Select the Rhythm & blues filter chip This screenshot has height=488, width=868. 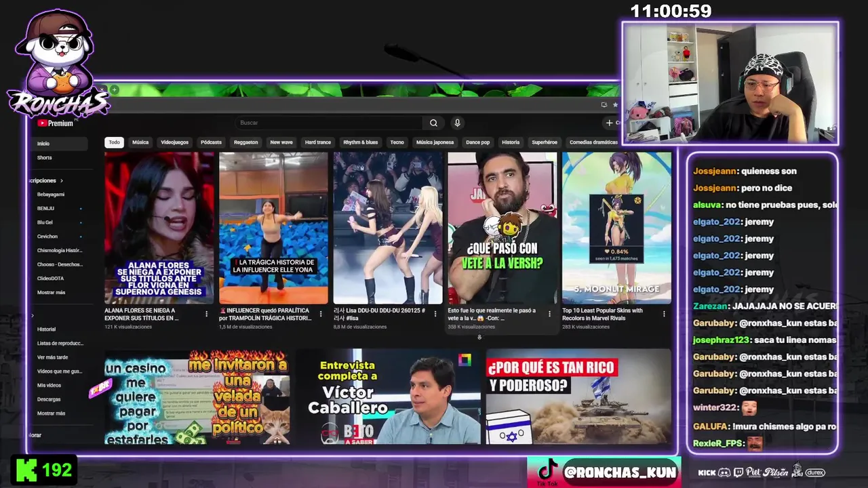(x=361, y=142)
